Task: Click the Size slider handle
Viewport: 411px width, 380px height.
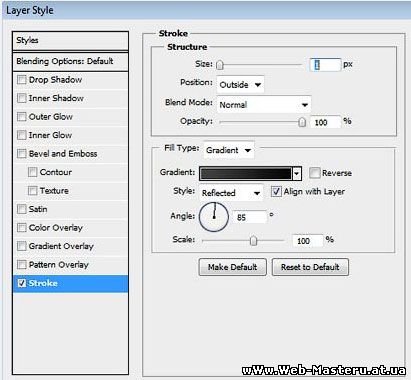Action: (x=220, y=65)
